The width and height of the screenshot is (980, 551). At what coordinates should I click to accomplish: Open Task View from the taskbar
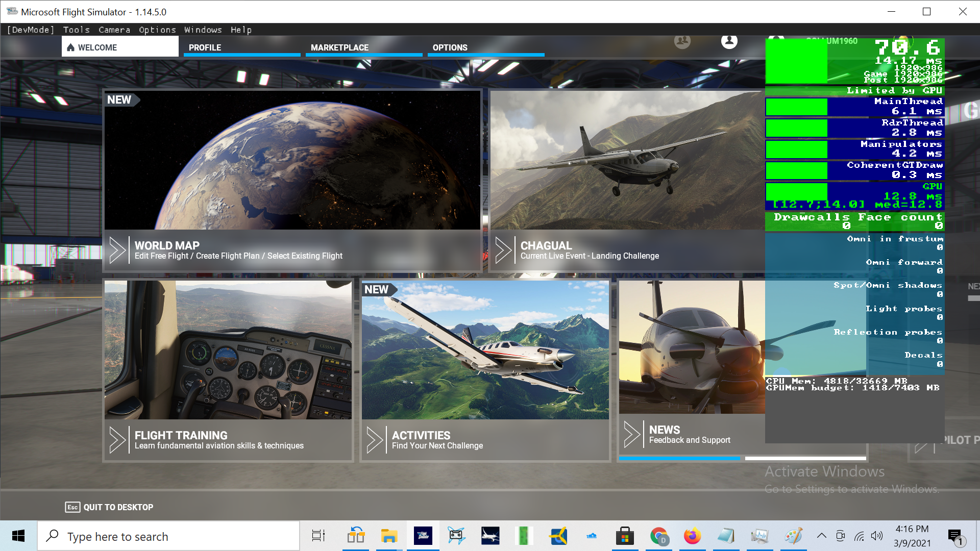[x=318, y=536]
